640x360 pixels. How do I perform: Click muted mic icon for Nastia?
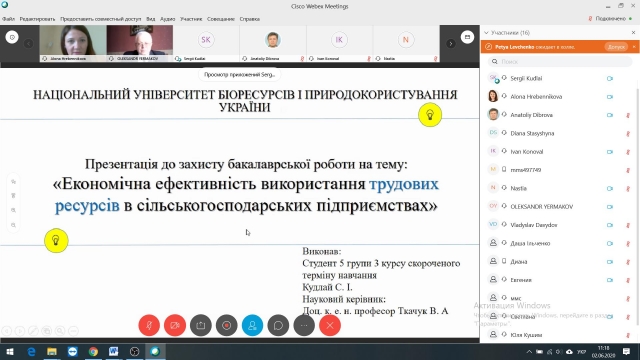click(x=628, y=189)
